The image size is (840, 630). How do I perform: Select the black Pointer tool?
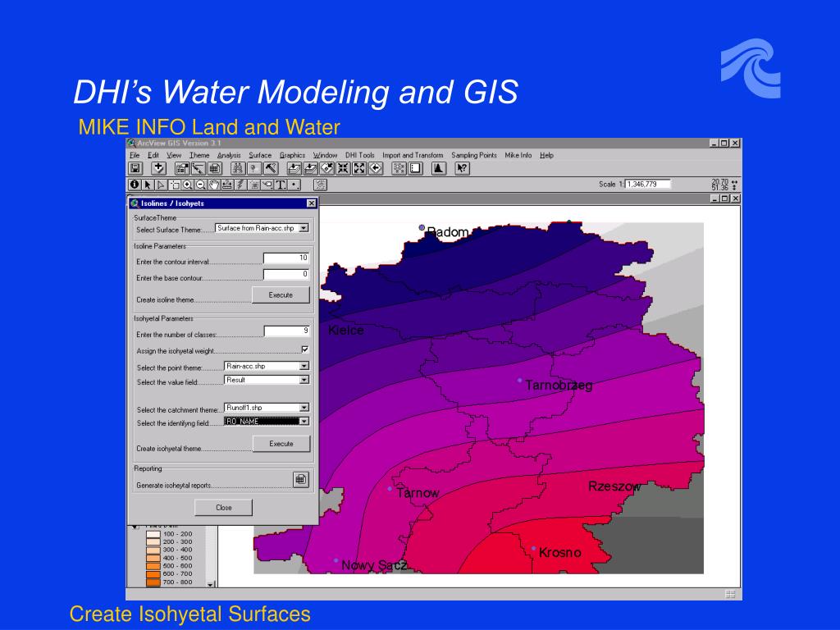coord(148,185)
